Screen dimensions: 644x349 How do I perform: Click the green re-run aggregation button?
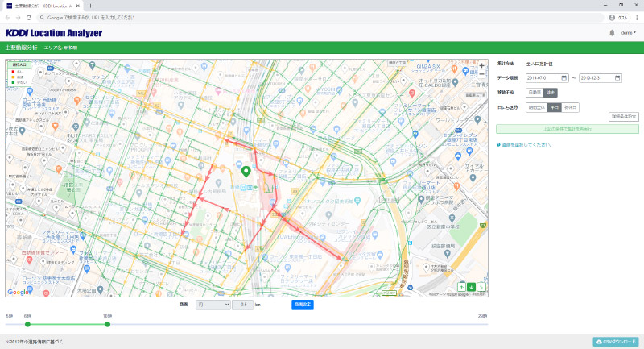click(x=568, y=129)
